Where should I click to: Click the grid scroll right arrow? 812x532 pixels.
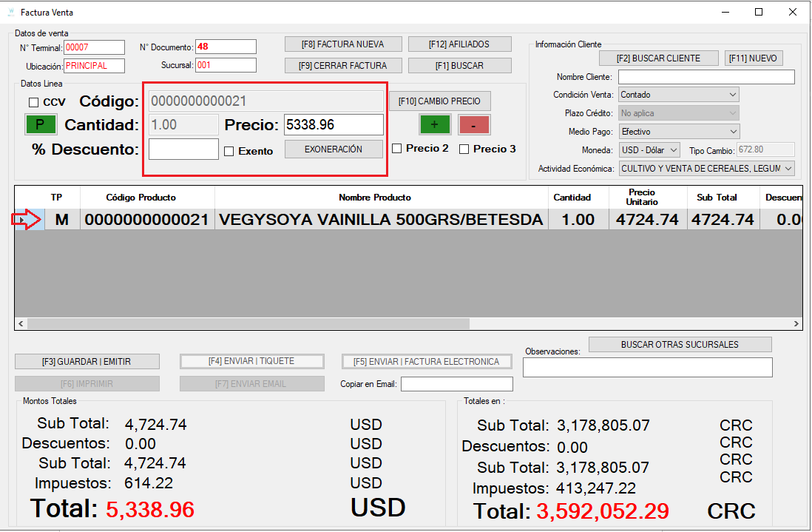coord(796,324)
